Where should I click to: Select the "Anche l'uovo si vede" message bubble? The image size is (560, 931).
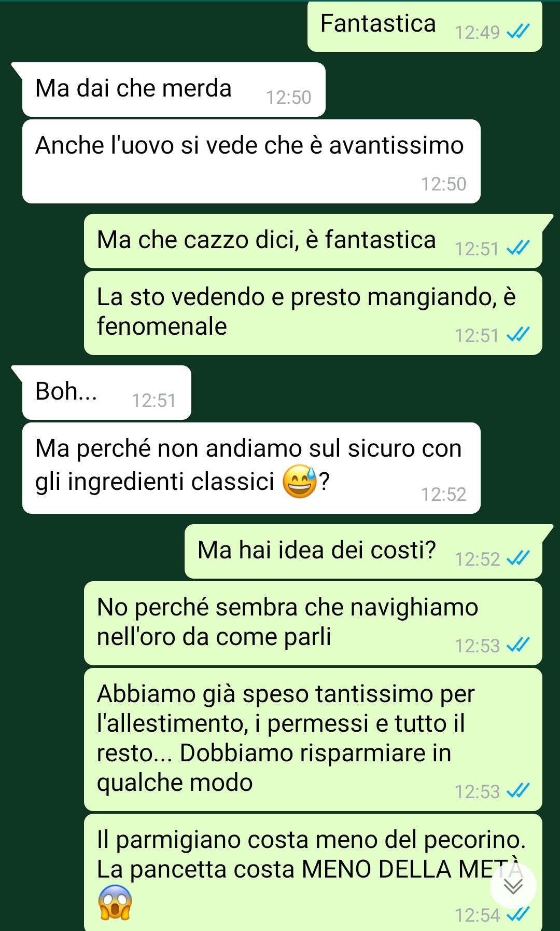(251, 161)
